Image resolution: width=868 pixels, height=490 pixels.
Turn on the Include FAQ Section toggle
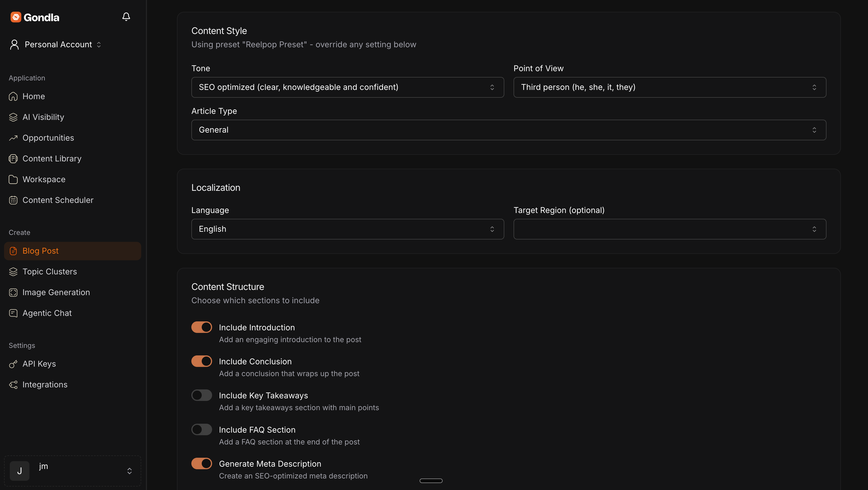click(201, 429)
